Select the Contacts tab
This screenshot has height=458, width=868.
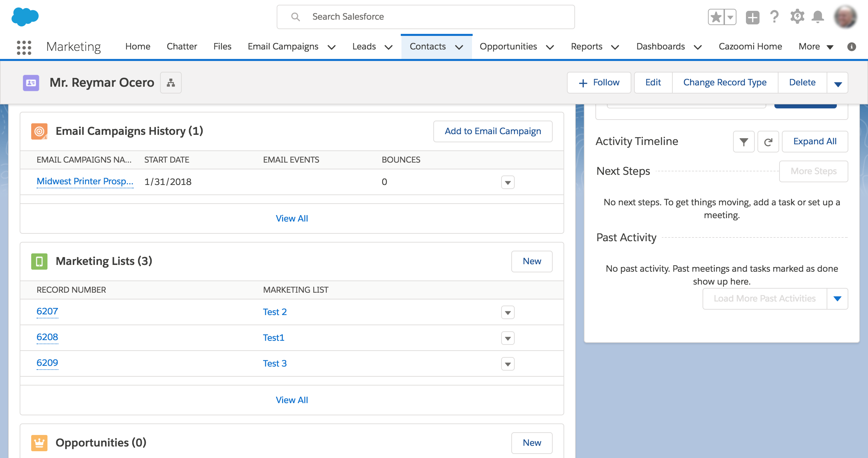(x=428, y=46)
